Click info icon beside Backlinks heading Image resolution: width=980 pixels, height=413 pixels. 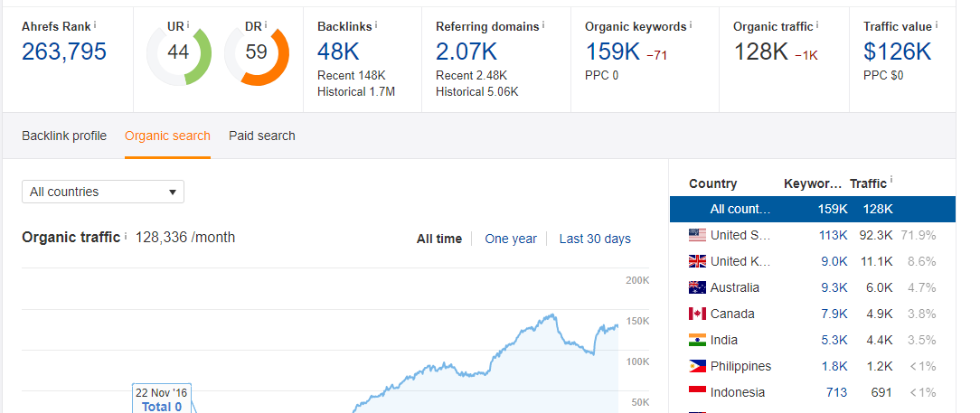coord(376,24)
